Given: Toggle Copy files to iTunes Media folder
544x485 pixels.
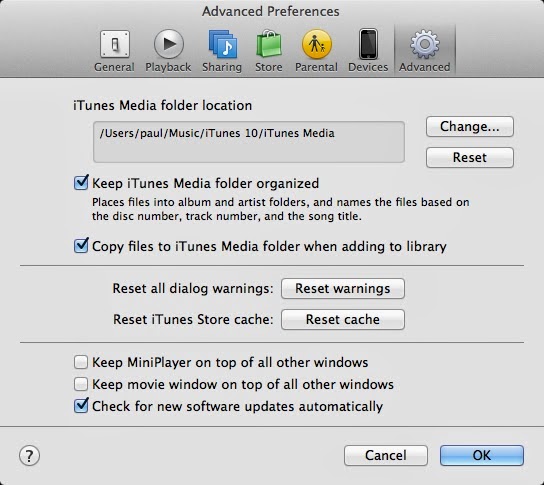Looking at the screenshot, I should click(x=81, y=246).
